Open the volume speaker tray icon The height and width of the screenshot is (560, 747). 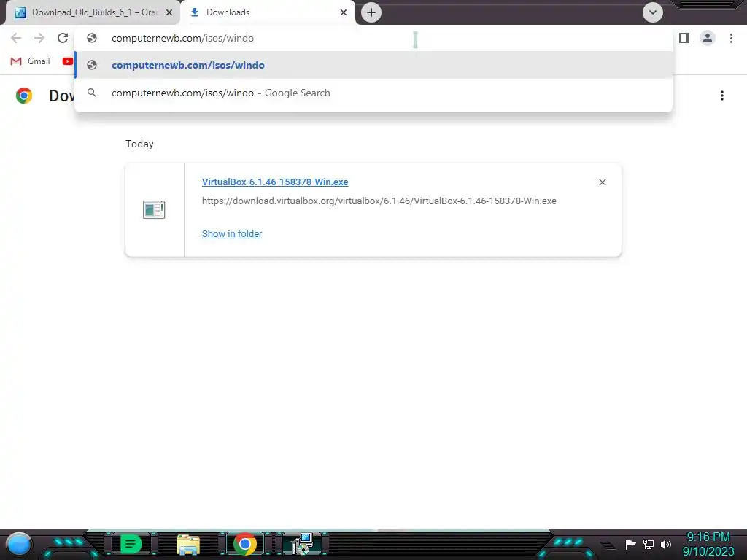click(666, 544)
